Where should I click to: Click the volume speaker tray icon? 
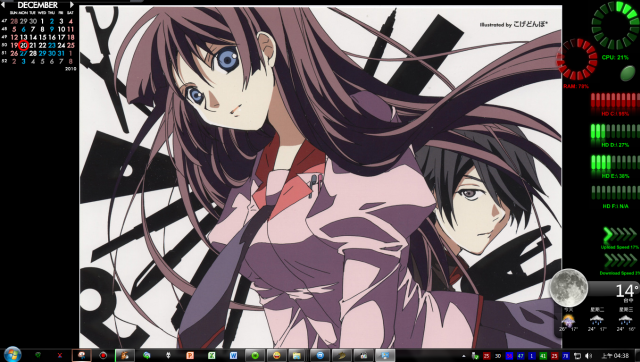tap(588, 356)
